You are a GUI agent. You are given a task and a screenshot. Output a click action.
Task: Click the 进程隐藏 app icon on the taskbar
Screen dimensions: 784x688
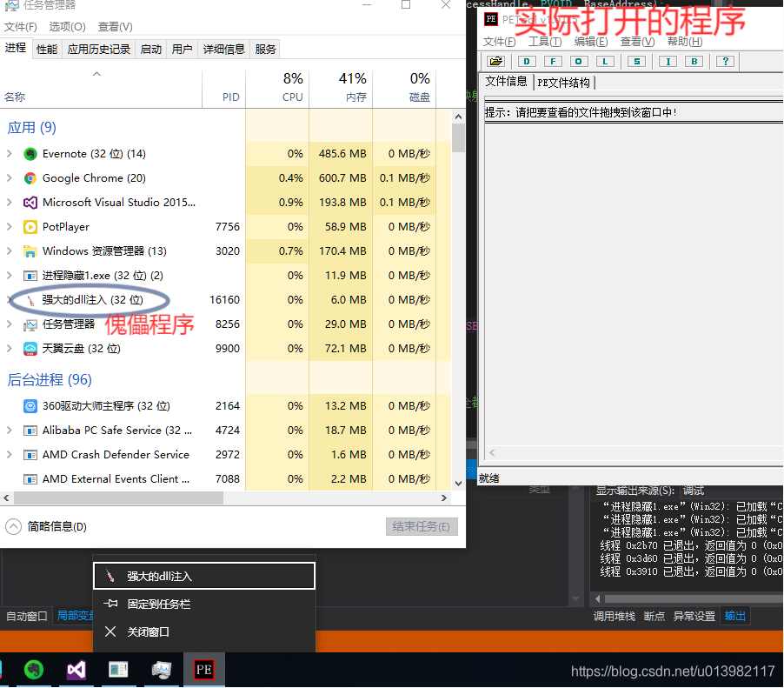[x=118, y=670]
